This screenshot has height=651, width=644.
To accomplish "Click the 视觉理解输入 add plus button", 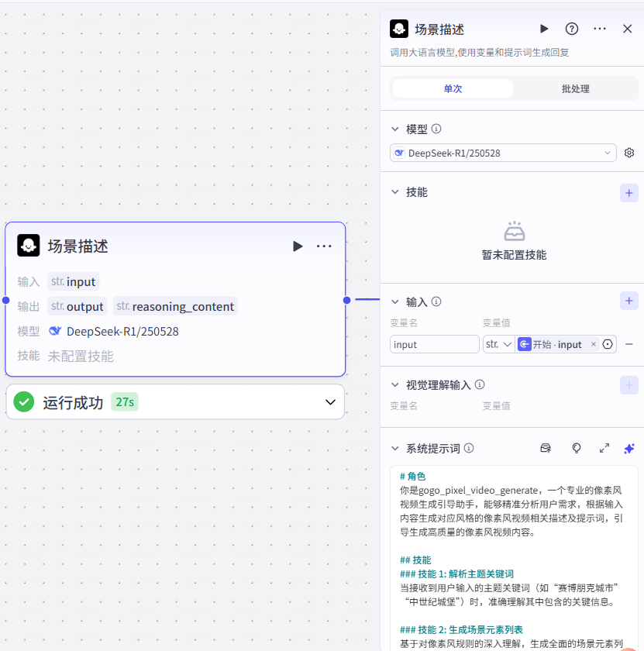I will (x=629, y=385).
